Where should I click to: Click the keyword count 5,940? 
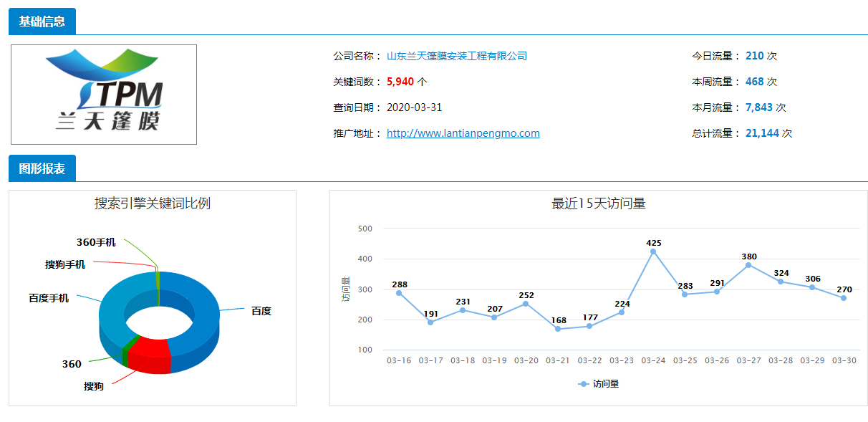[x=400, y=82]
